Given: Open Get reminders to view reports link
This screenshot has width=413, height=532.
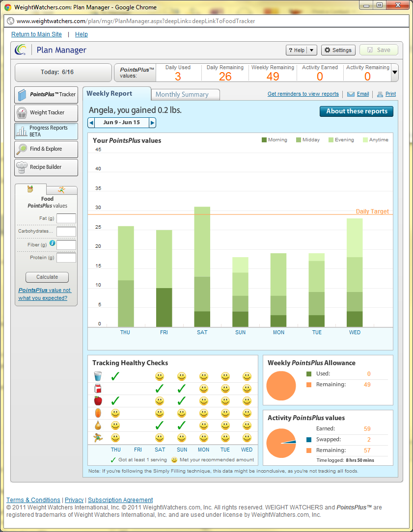Looking at the screenshot, I should 303,94.
